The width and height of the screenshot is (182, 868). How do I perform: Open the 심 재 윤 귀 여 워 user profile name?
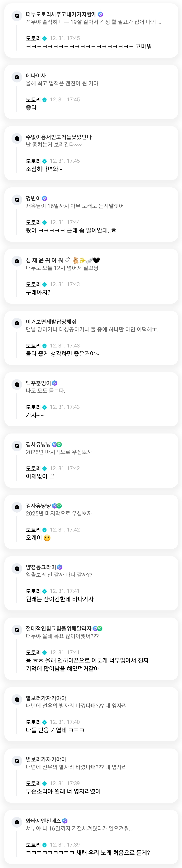(44, 260)
